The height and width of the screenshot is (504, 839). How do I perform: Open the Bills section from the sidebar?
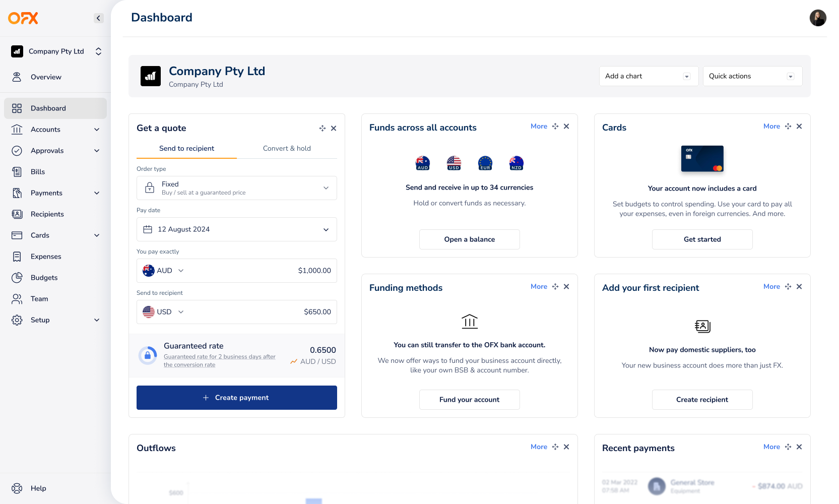38,171
